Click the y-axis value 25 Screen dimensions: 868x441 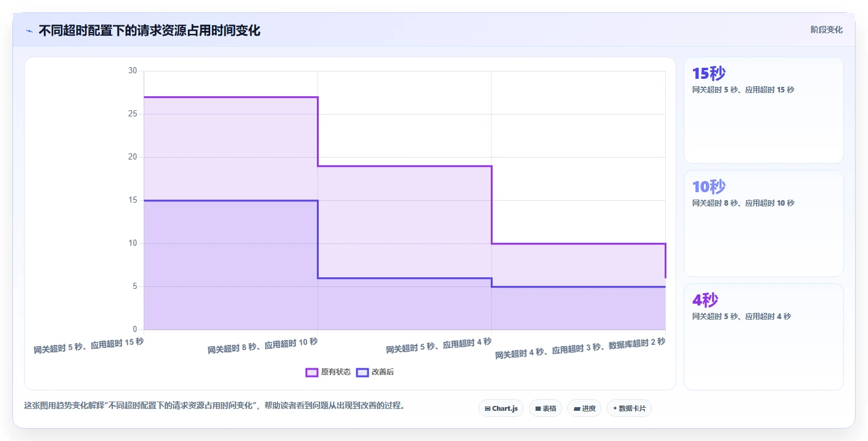click(133, 114)
